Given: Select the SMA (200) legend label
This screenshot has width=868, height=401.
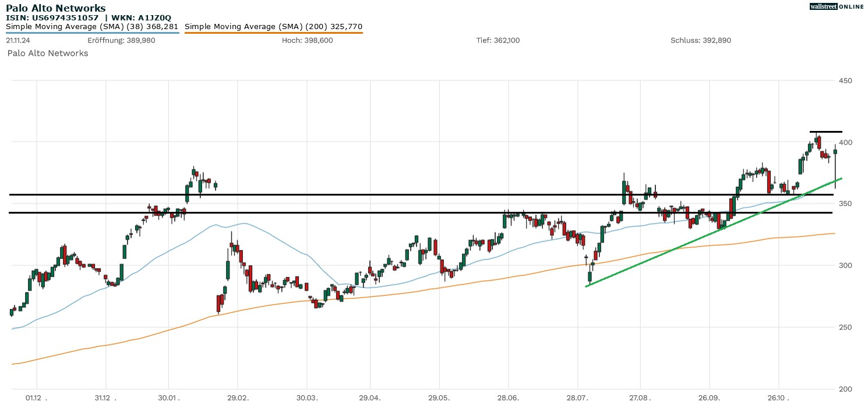Looking at the screenshot, I should (x=273, y=26).
